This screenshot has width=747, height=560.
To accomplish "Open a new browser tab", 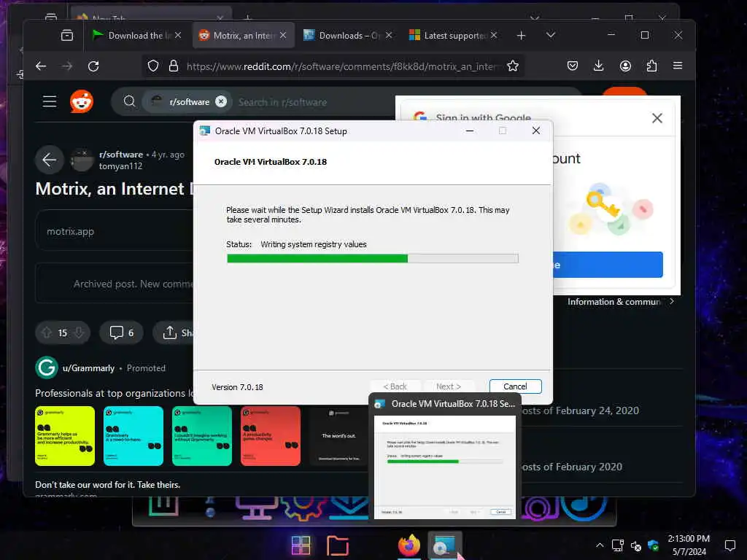I will [x=521, y=35].
